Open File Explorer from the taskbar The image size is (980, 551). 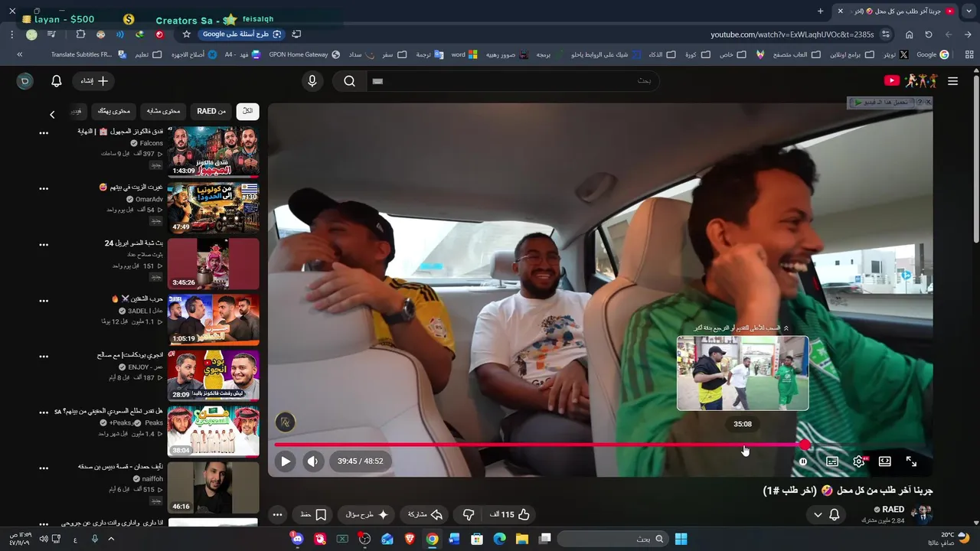[522, 539]
